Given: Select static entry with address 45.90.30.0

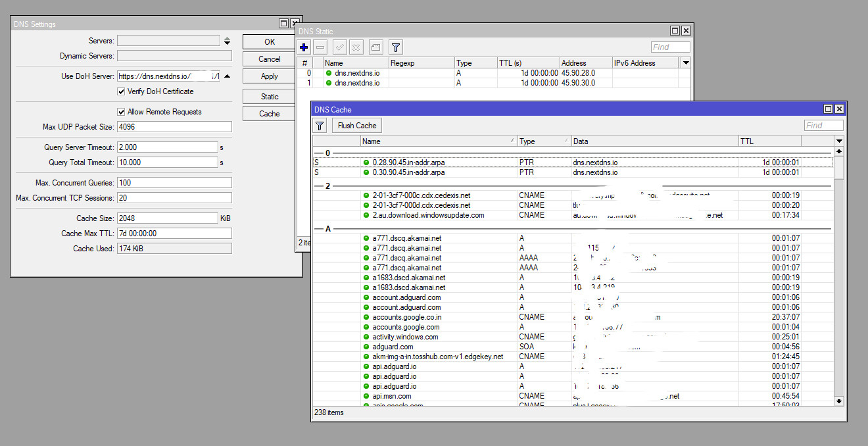Looking at the screenshot, I should click(x=494, y=83).
